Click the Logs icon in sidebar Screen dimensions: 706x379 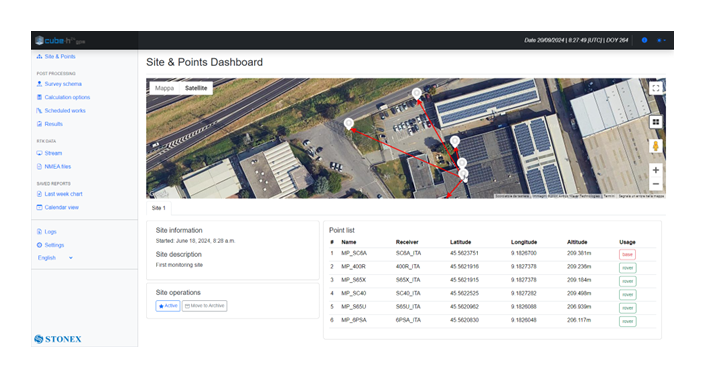pyautogui.click(x=39, y=232)
